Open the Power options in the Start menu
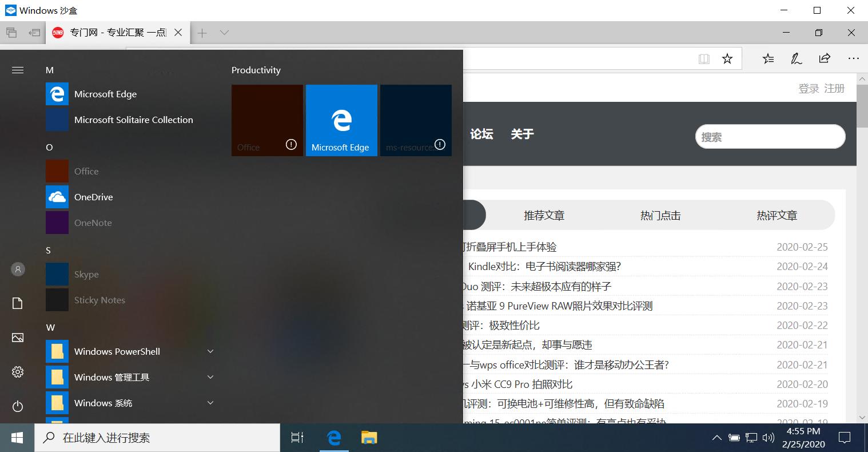 coord(17,406)
